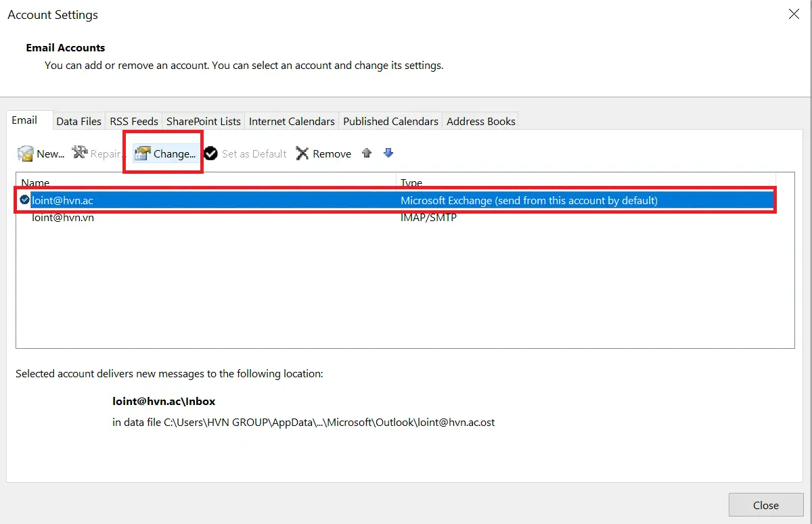Close the Account Settings window with X
Image resolution: width=812 pixels, height=524 pixels.
(794, 14)
